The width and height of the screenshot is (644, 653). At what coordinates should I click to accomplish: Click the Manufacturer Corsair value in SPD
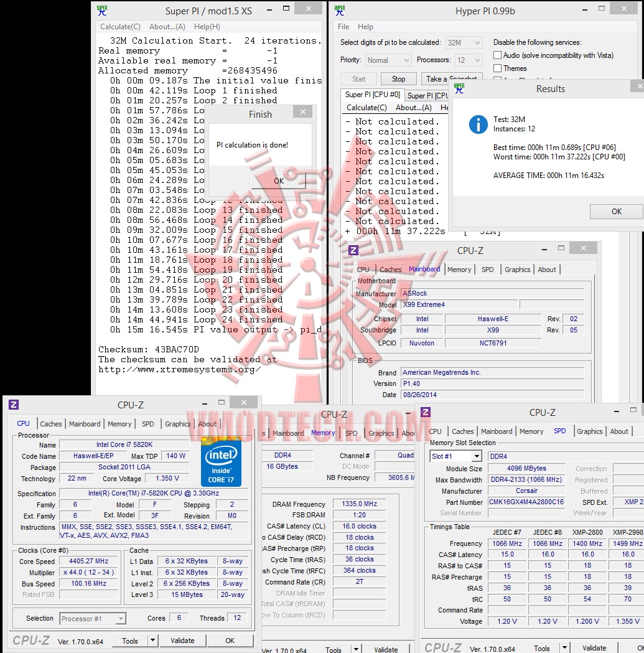(526, 491)
